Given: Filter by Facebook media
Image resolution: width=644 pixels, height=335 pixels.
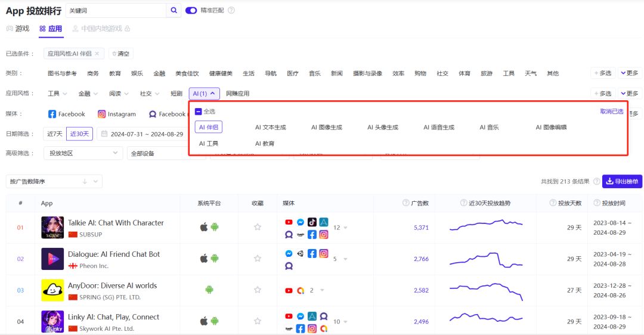Looking at the screenshot, I should 67,114.
